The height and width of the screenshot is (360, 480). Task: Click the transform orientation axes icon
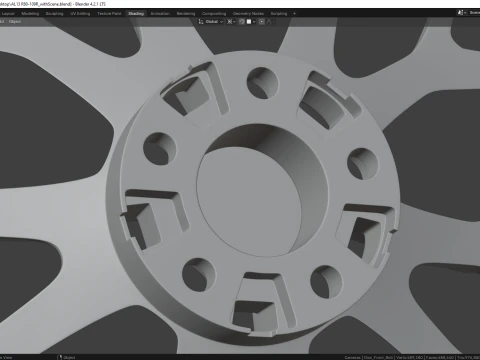[x=201, y=22]
